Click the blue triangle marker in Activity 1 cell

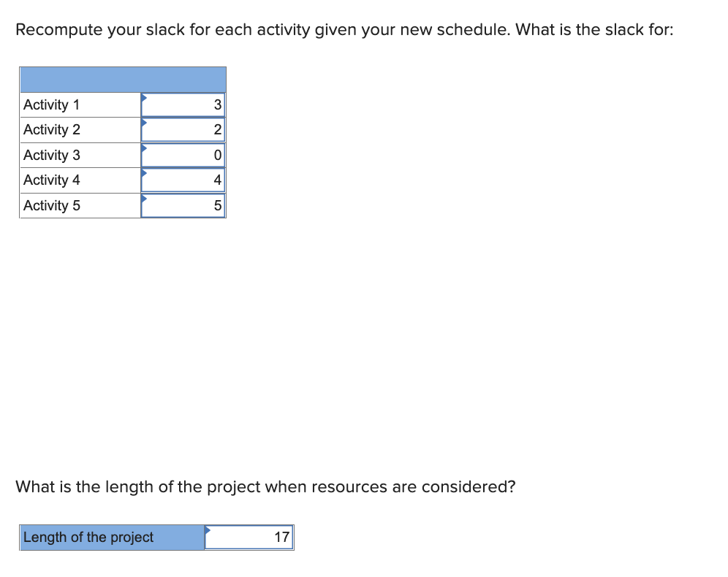pos(144,97)
